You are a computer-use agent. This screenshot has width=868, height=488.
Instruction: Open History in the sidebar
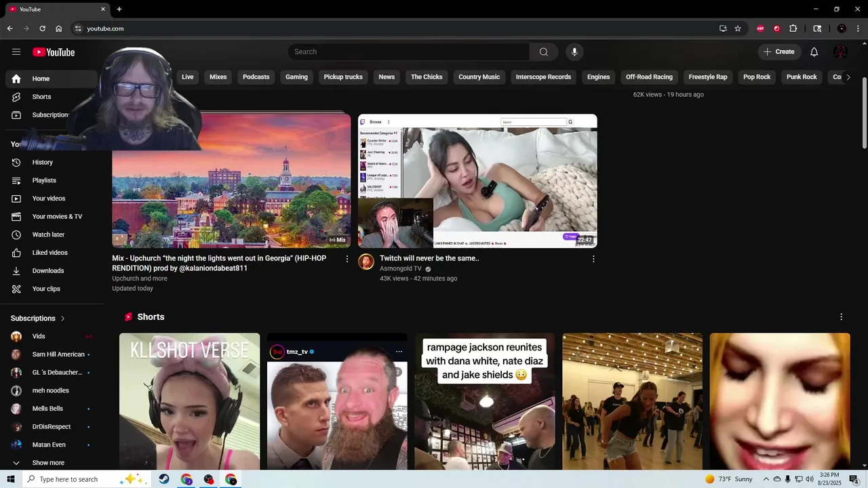click(52, 163)
